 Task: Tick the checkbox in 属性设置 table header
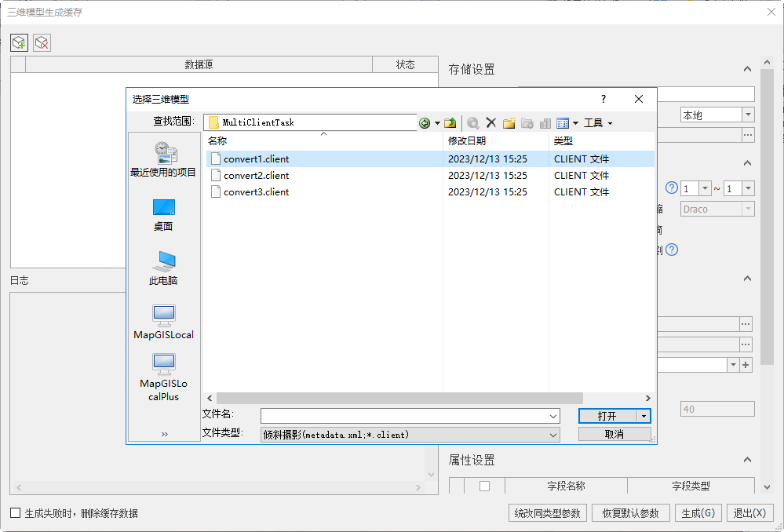(x=484, y=486)
